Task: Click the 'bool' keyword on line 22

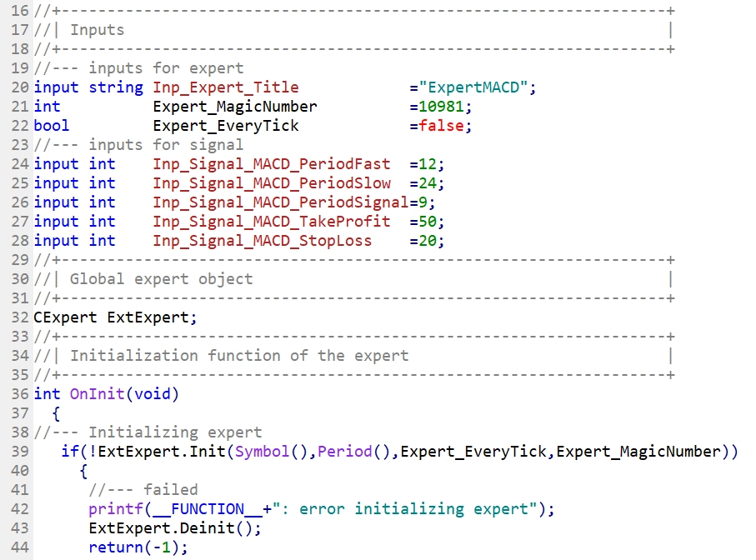Action: [x=52, y=126]
